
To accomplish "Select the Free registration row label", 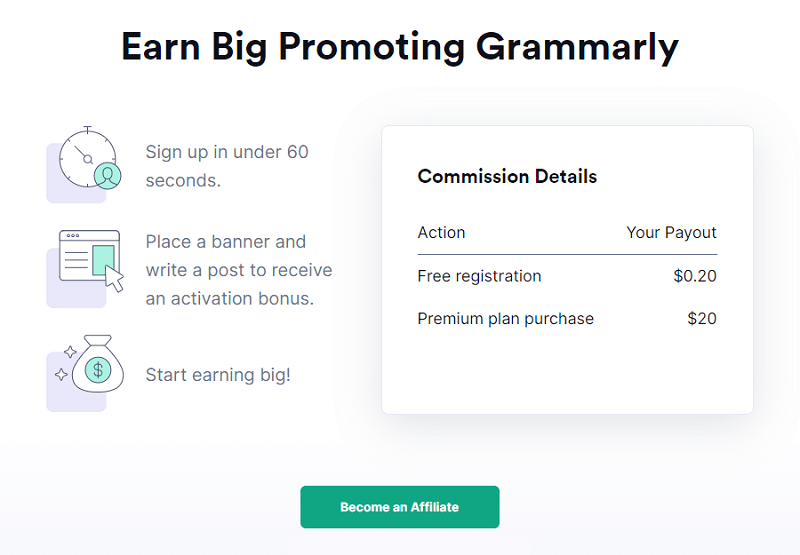I will coord(479,276).
